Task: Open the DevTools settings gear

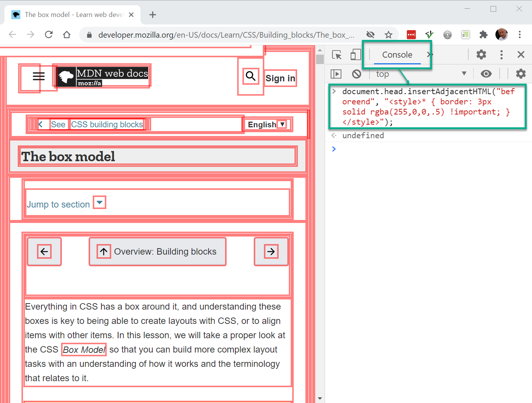Action: (x=481, y=55)
